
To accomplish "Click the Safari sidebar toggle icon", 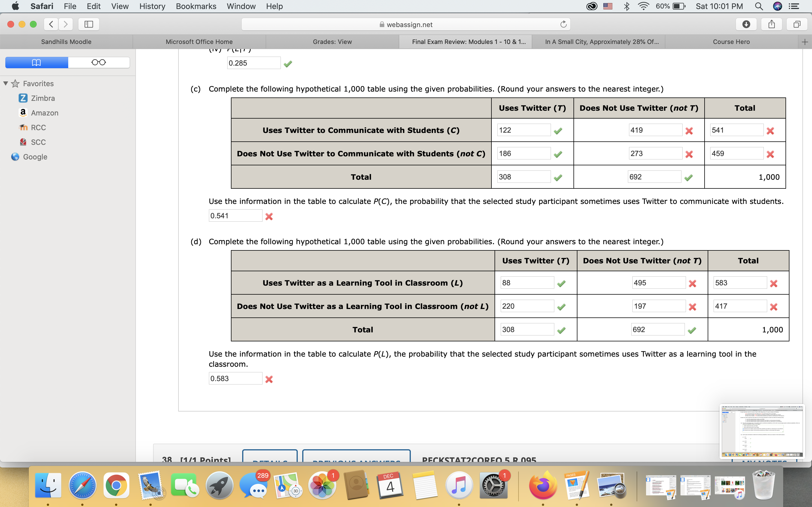I will (89, 24).
